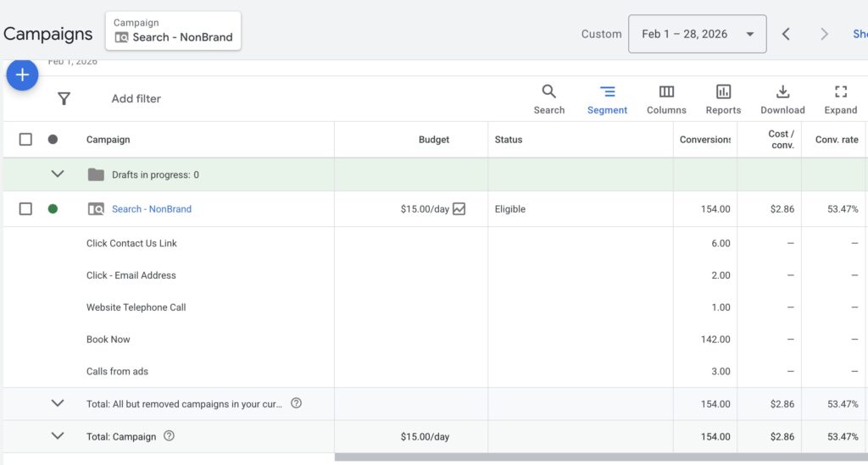Go to next date range
Viewport: 868px width, 465px height.
824,34
